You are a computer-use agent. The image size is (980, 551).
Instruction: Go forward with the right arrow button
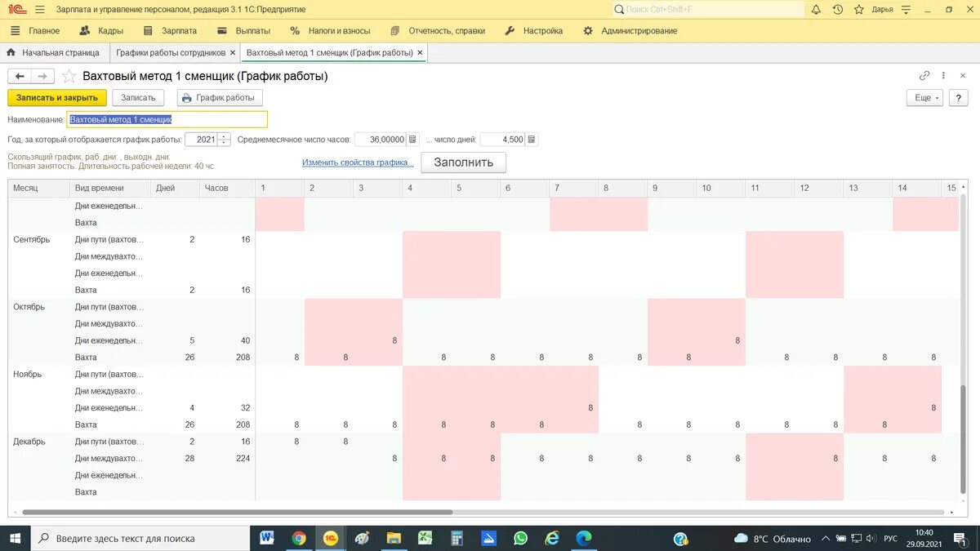click(43, 76)
